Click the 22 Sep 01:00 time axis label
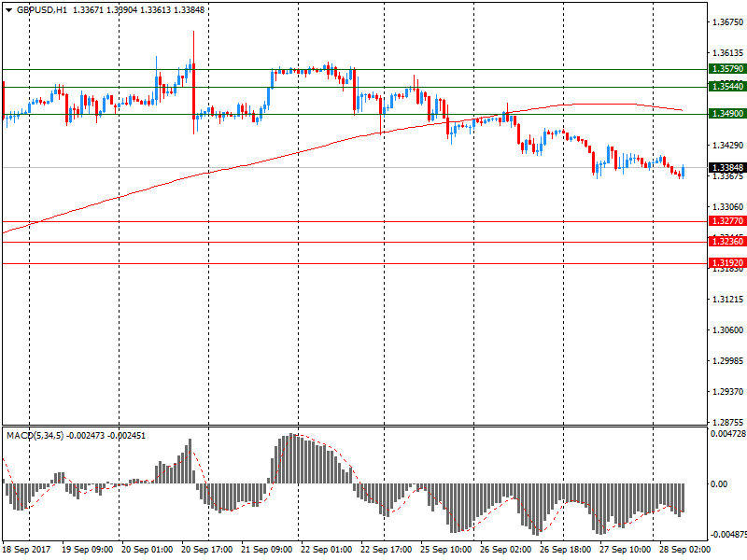Screen dimensions: 747x560 point(327,550)
